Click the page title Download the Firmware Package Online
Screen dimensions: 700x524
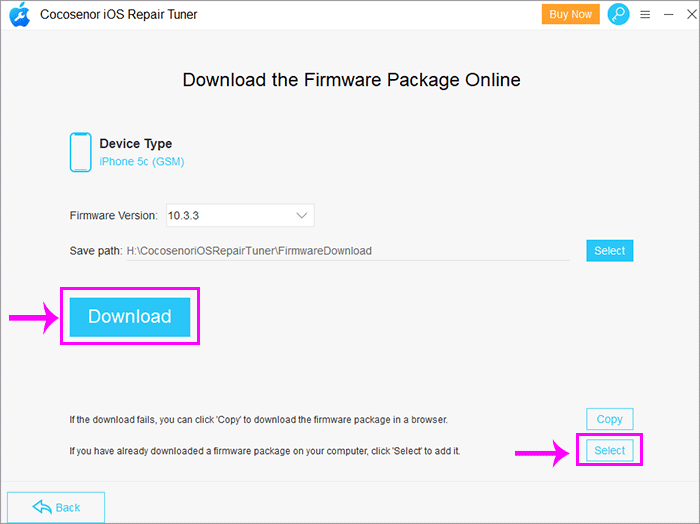[x=351, y=80]
